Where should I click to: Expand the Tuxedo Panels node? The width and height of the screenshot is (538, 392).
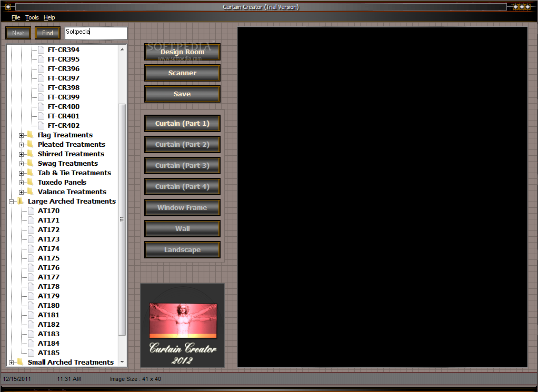21,183
